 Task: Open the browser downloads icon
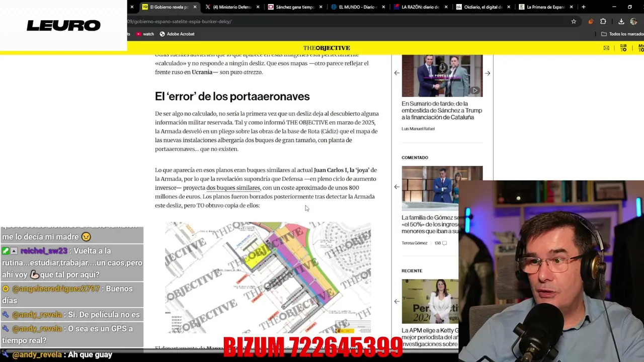tap(621, 22)
